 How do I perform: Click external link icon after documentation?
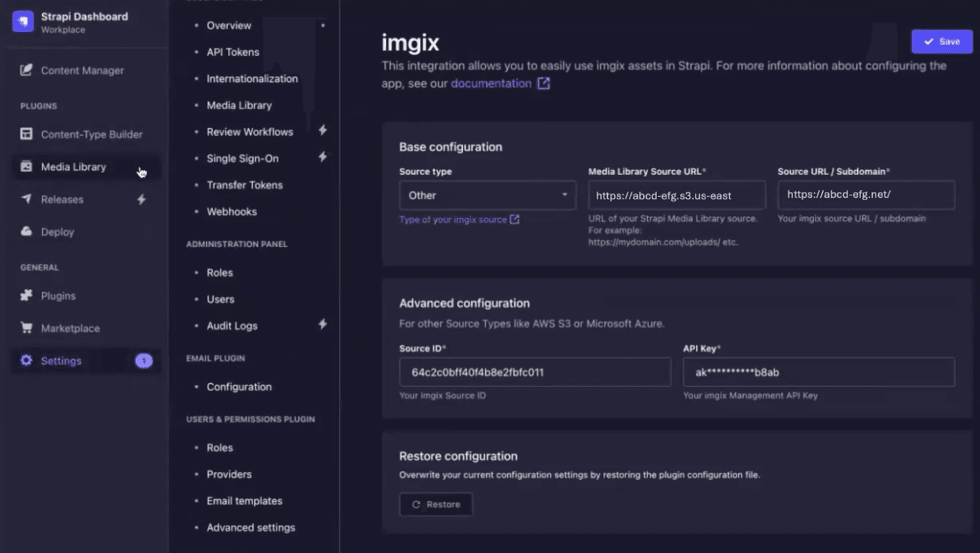tap(544, 83)
